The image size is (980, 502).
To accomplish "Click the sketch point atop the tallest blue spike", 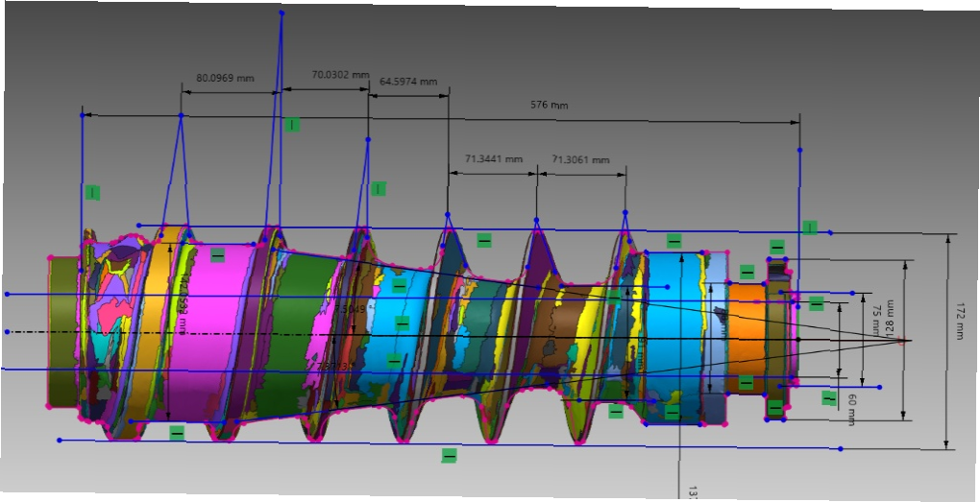I will click(282, 13).
